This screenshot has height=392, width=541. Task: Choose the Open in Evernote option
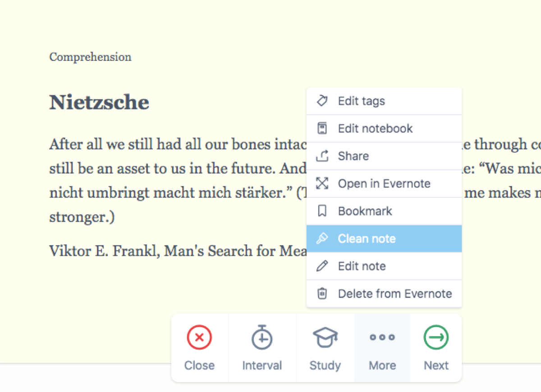tap(384, 183)
